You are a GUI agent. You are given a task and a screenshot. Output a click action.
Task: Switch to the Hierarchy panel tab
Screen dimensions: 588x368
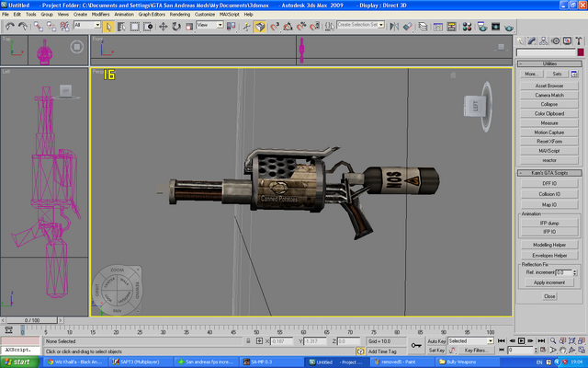click(543, 40)
